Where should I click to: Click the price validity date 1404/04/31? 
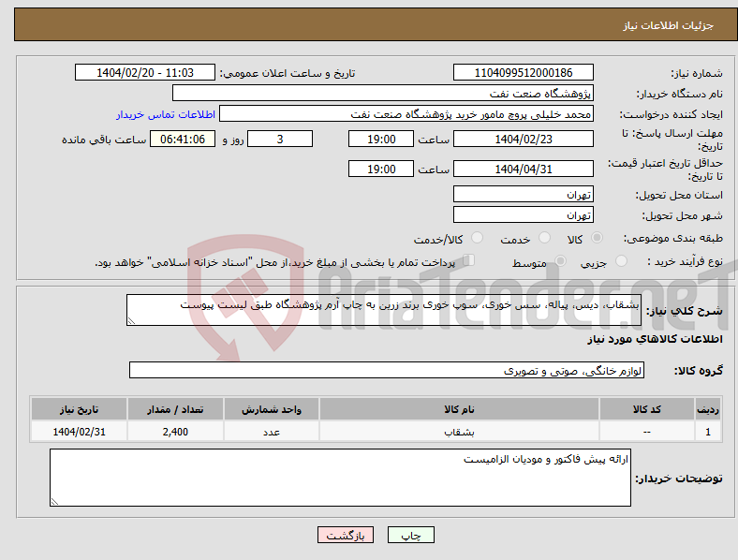coord(524,169)
